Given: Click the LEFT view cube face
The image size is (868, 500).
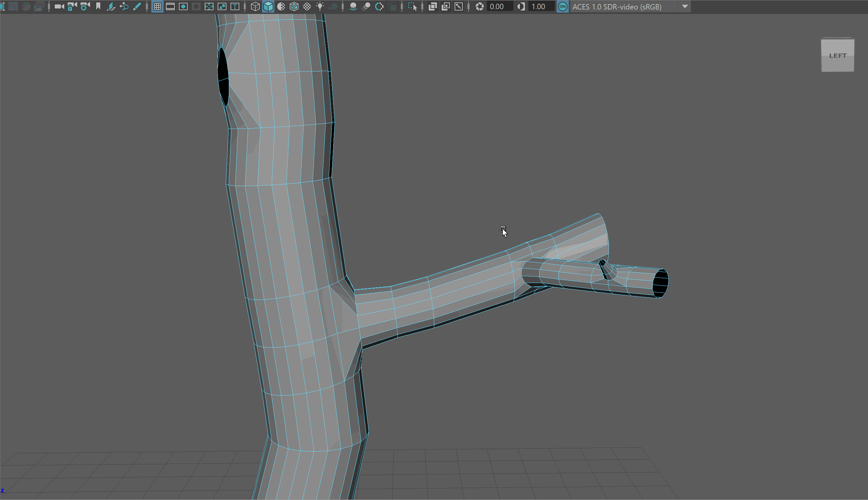Looking at the screenshot, I should [x=837, y=56].
